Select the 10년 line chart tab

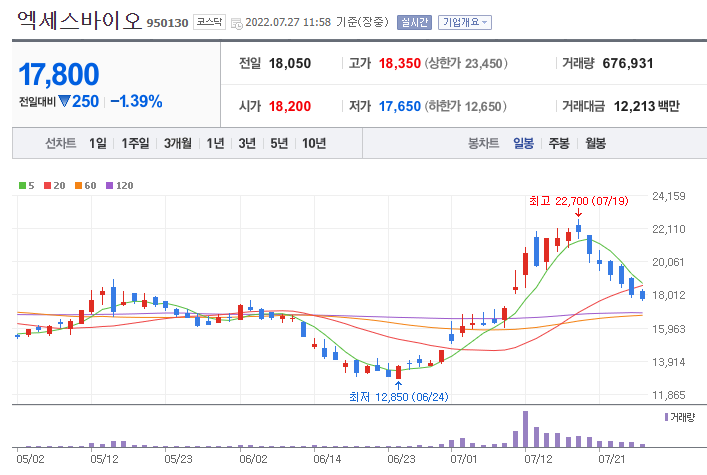pos(314,143)
